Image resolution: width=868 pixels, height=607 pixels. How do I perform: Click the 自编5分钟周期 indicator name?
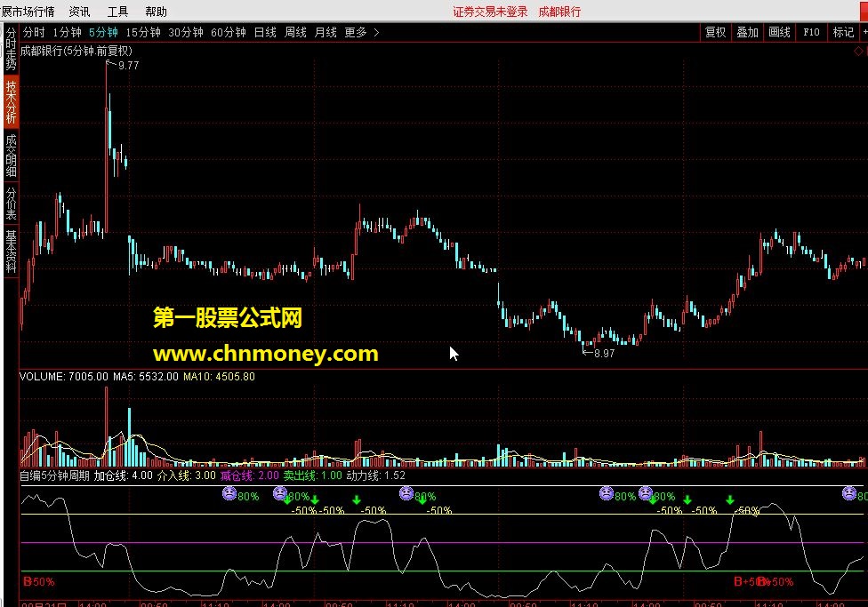[54, 475]
